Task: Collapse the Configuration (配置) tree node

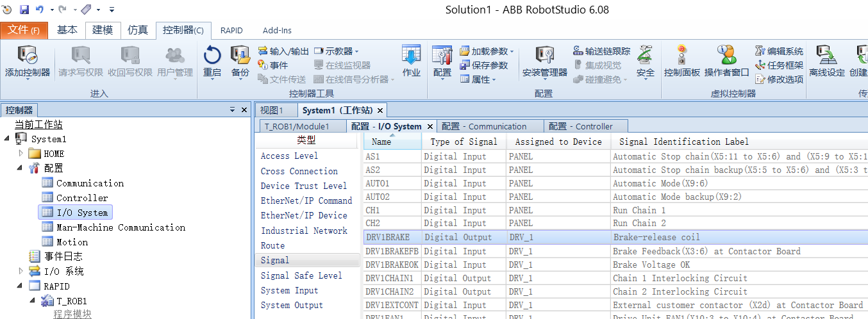Action: pos(21,168)
